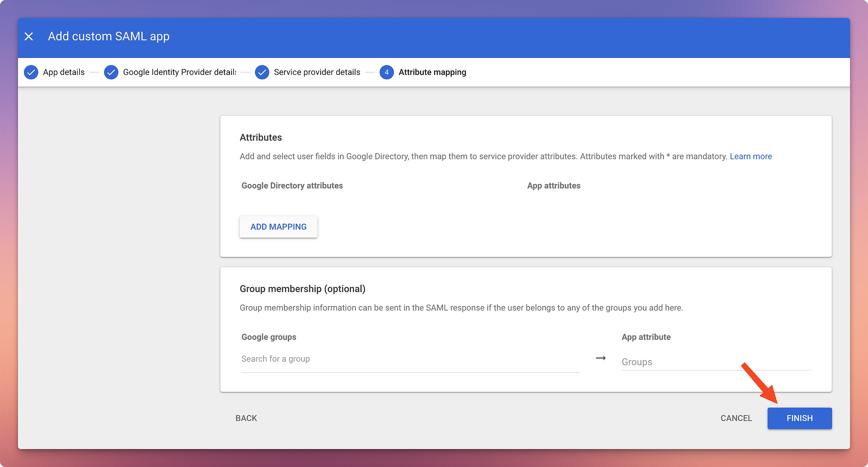
Task: Click the App details checkmark icon
Action: click(31, 72)
